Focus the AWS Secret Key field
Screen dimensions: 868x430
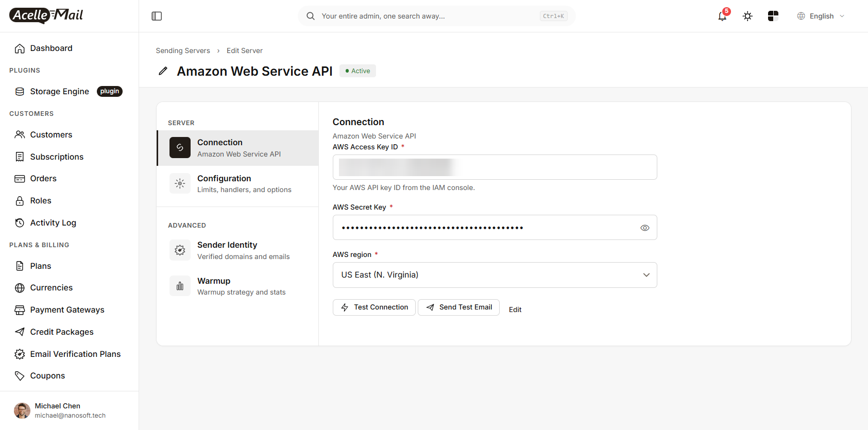495,228
